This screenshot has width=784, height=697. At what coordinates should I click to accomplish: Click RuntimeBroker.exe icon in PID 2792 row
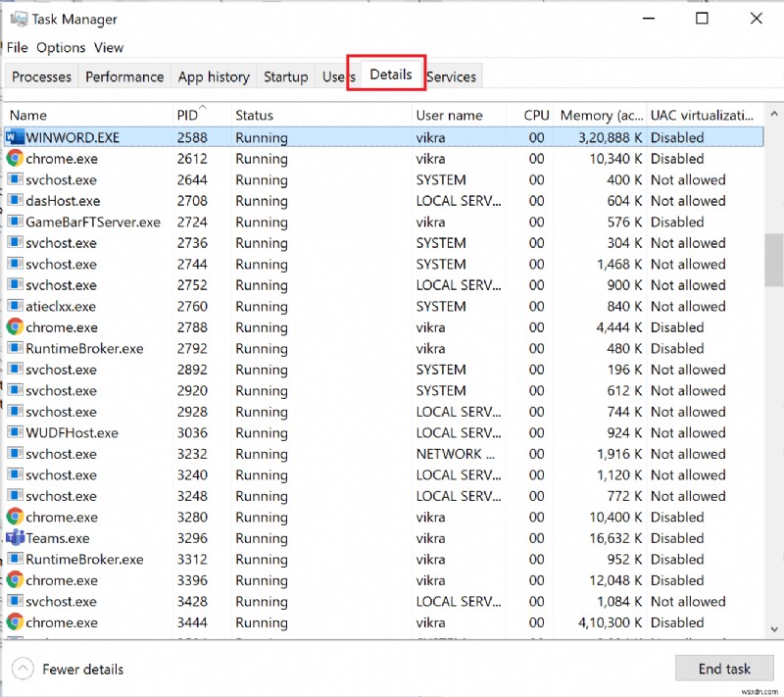pos(15,347)
